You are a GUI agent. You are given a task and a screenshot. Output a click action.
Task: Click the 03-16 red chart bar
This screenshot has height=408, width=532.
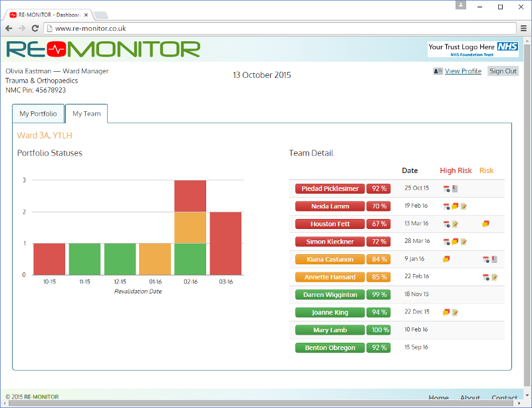click(225, 244)
